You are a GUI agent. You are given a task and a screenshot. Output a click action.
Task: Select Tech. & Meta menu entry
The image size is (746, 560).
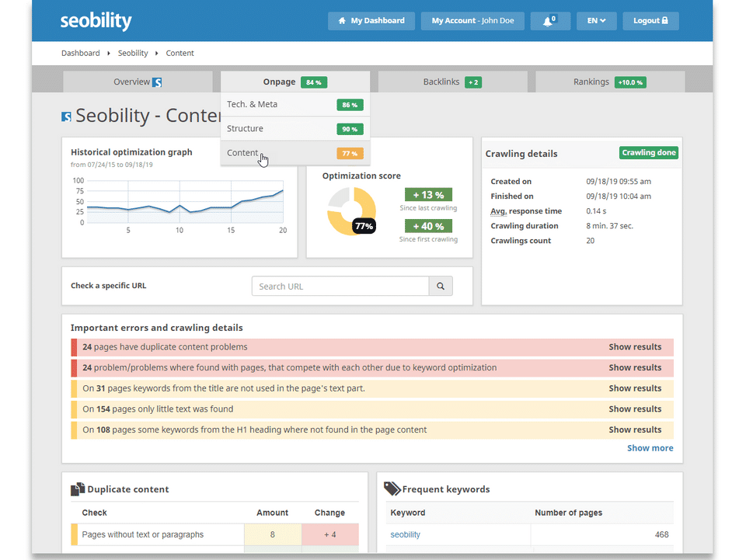[x=295, y=105]
